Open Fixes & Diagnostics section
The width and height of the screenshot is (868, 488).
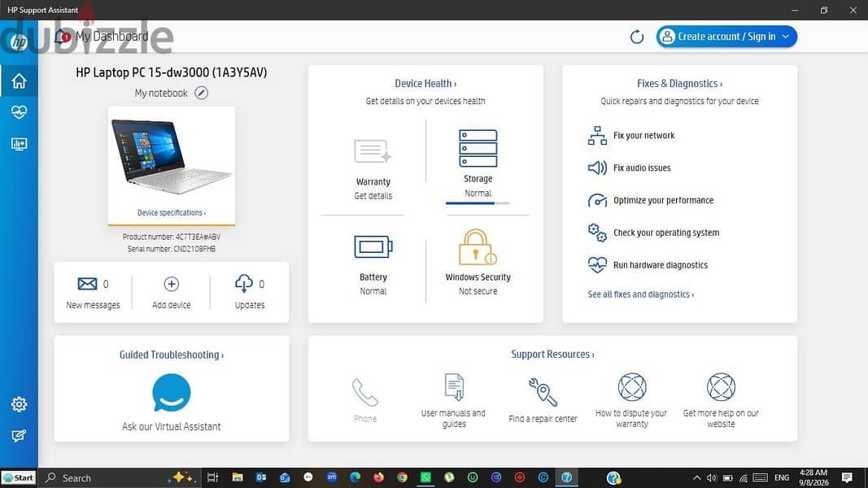pos(679,84)
